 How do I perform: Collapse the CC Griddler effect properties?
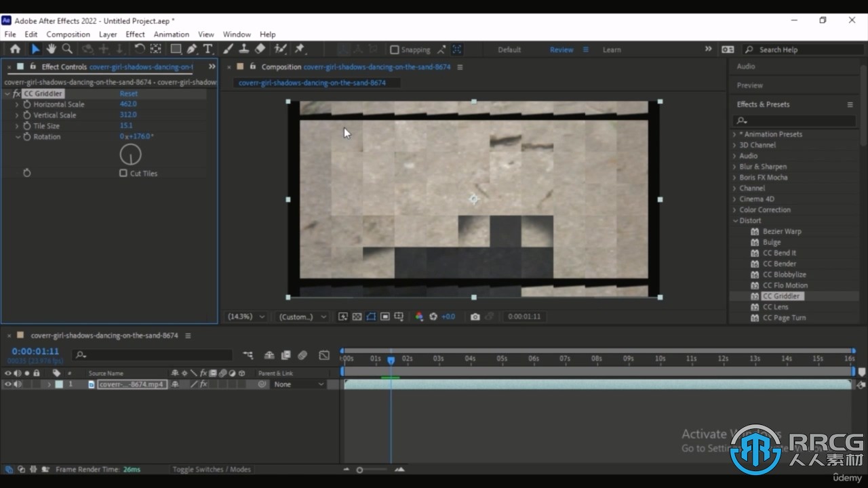(7, 94)
